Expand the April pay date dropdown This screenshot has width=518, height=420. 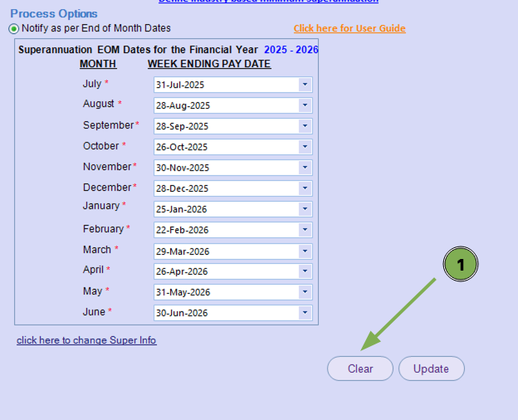click(x=305, y=271)
